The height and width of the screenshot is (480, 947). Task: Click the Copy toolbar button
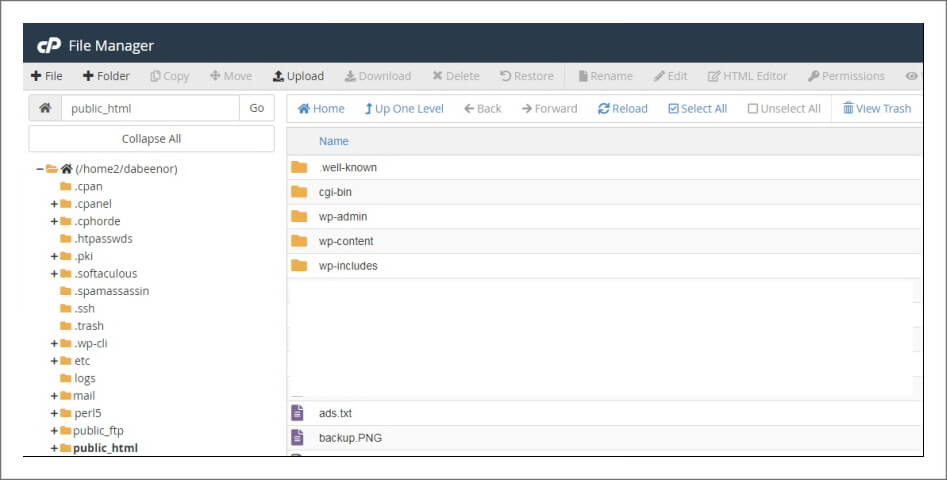[170, 76]
